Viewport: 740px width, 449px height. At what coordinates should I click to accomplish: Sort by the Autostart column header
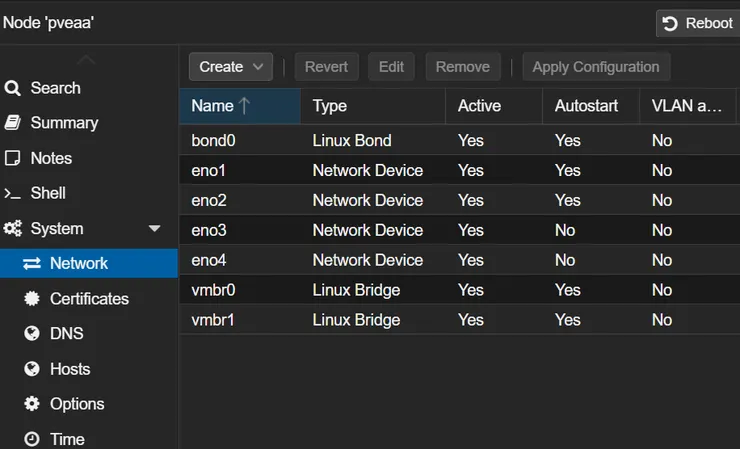586,106
